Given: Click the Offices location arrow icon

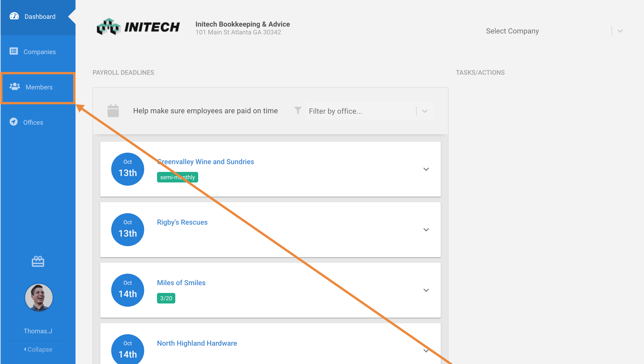Looking at the screenshot, I should (x=14, y=122).
